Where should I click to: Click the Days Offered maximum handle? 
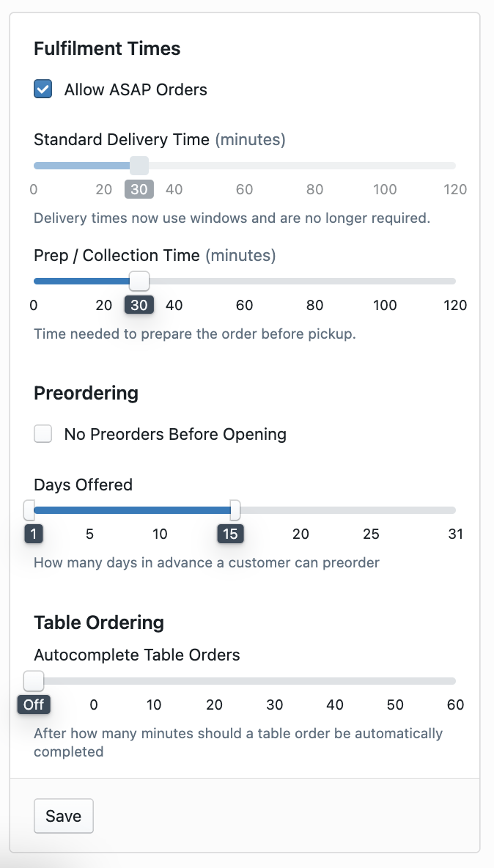pyautogui.click(x=235, y=510)
